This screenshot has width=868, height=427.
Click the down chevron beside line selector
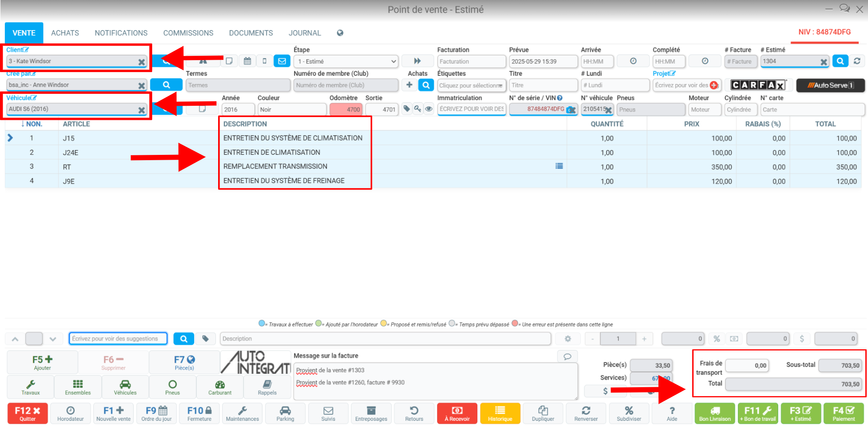[53, 339]
